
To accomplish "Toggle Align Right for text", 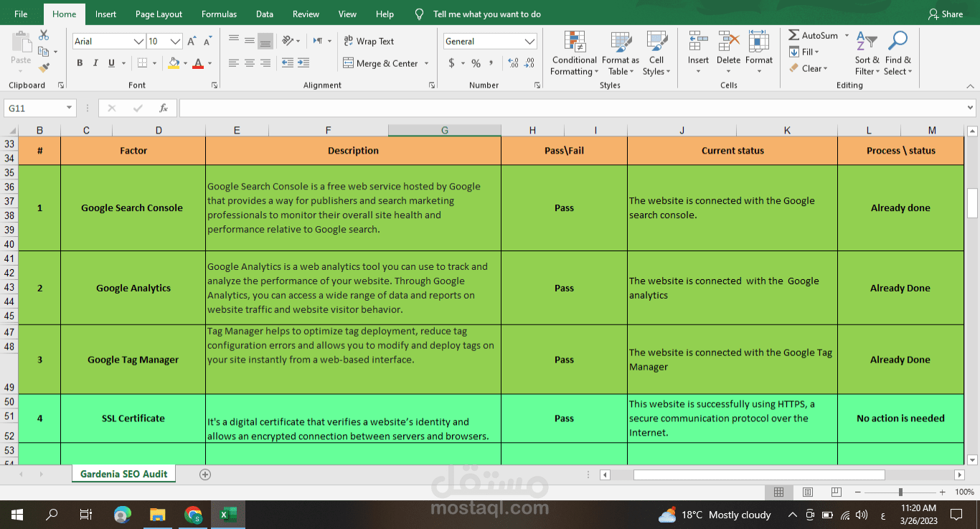I will (265, 63).
